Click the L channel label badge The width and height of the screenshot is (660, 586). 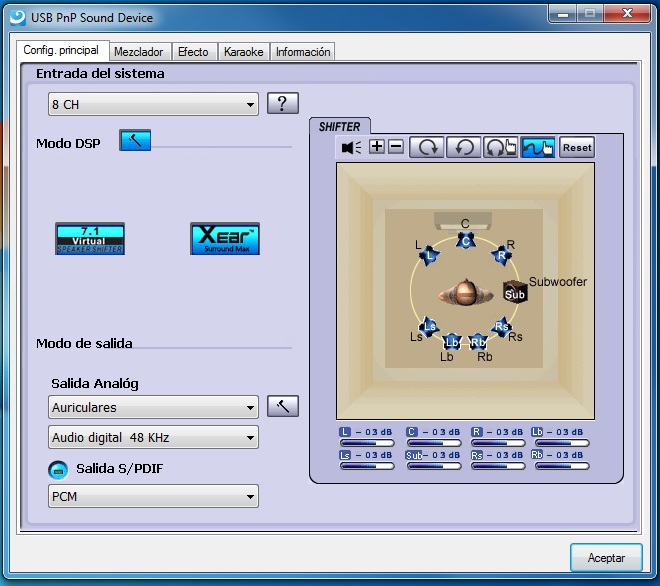pyautogui.click(x=345, y=432)
